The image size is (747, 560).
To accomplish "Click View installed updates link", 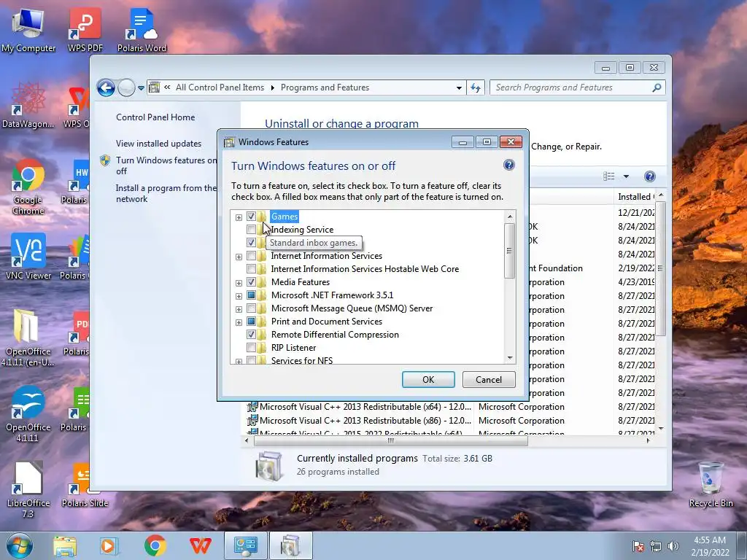I will (x=158, y=144).
